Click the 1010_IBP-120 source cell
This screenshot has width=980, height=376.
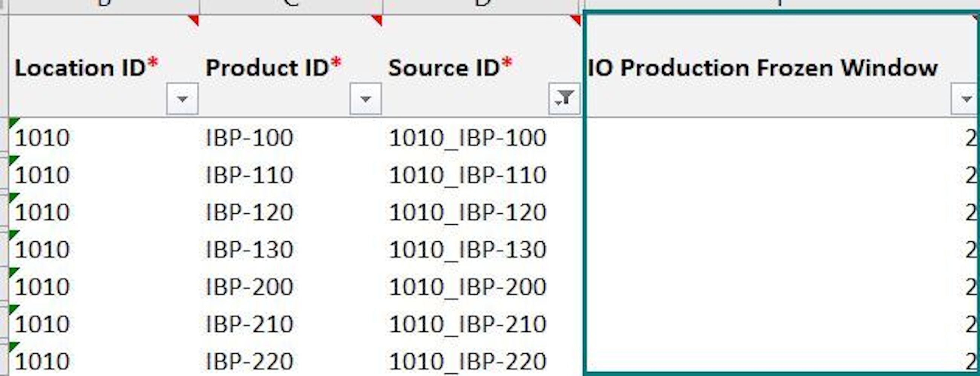click(467, 212)
